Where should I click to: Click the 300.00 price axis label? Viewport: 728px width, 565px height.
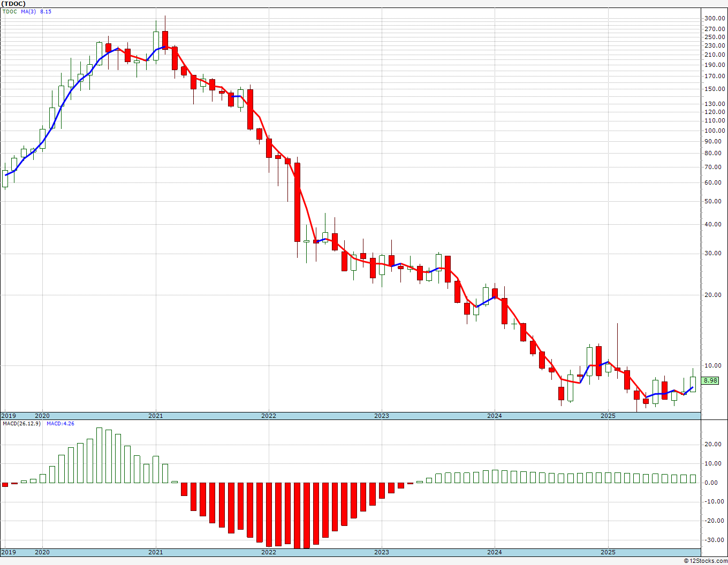[715, 18]
